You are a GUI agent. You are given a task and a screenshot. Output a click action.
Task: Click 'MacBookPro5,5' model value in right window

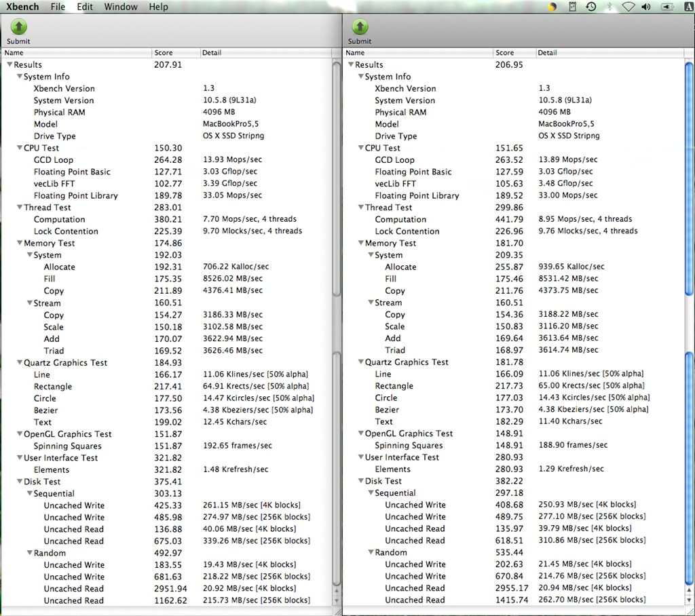(567, 123)
